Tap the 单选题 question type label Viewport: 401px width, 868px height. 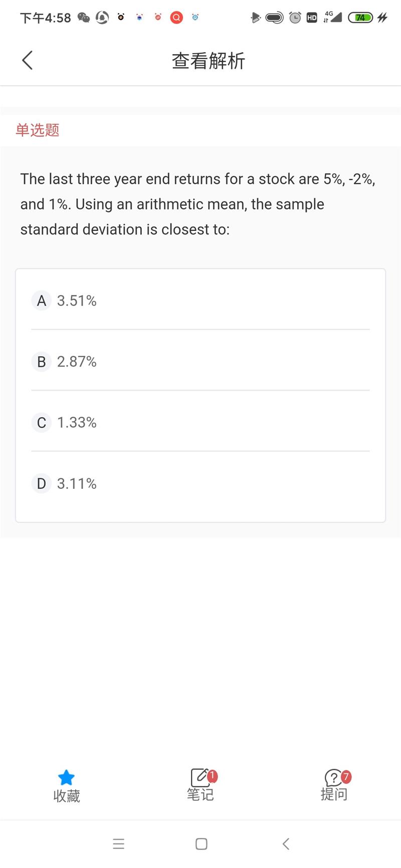click(x=38, y=130)
